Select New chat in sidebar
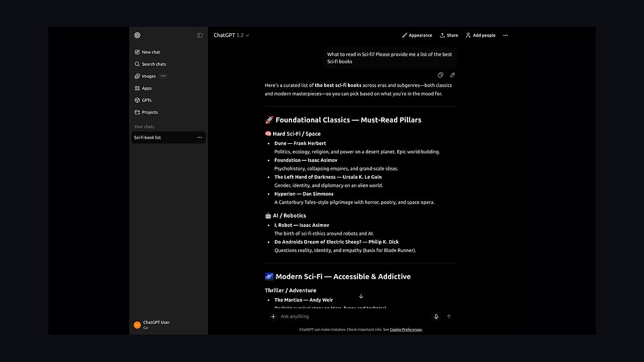Image resolution: width=644 pixels, height=362 pixels. [169, 52]
